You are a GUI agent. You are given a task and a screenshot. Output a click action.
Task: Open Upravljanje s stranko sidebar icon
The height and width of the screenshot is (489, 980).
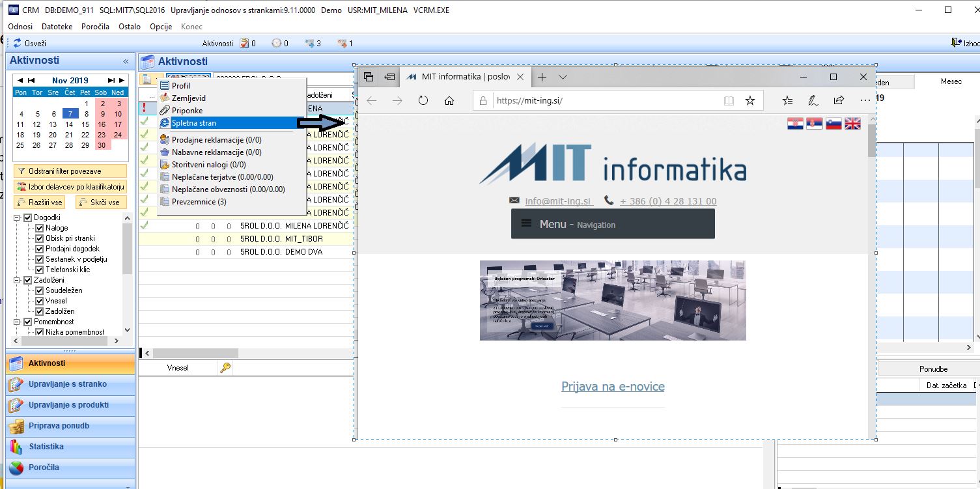[17, 384]
